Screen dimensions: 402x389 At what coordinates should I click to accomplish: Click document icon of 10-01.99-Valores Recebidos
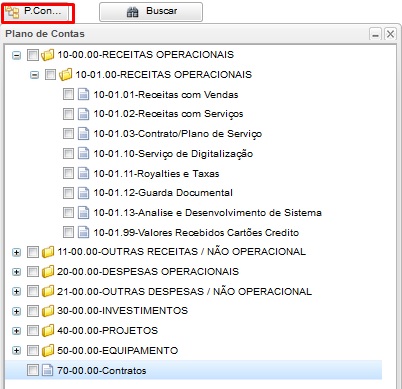point(83,232)
